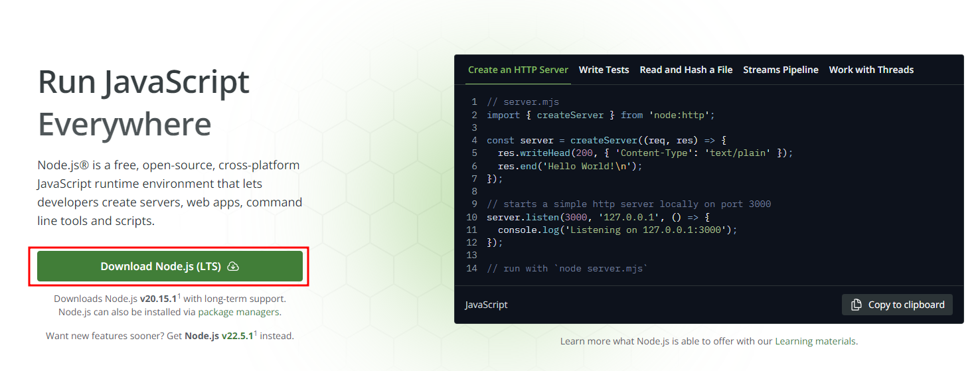The height and width of the screenshot is (371, 980).
Task: Click the res.end('Hello World!') line
Action: pos(570,166)
